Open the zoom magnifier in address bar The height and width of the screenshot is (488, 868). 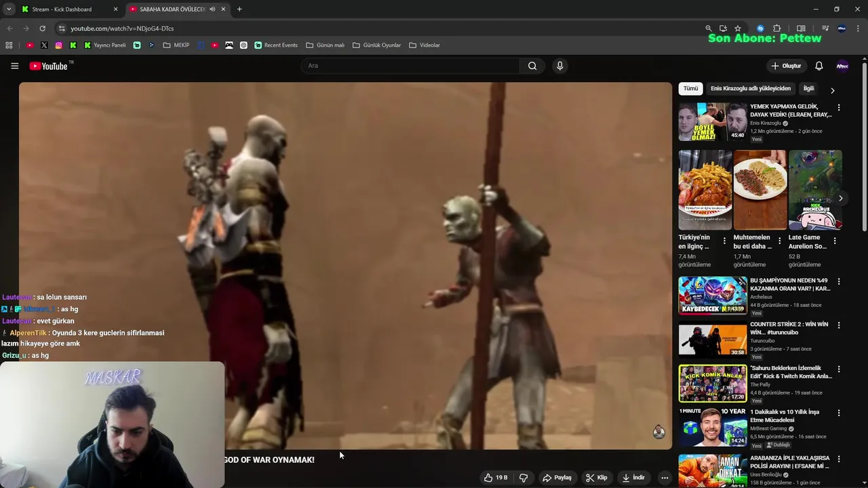click(x=709, y=28)
